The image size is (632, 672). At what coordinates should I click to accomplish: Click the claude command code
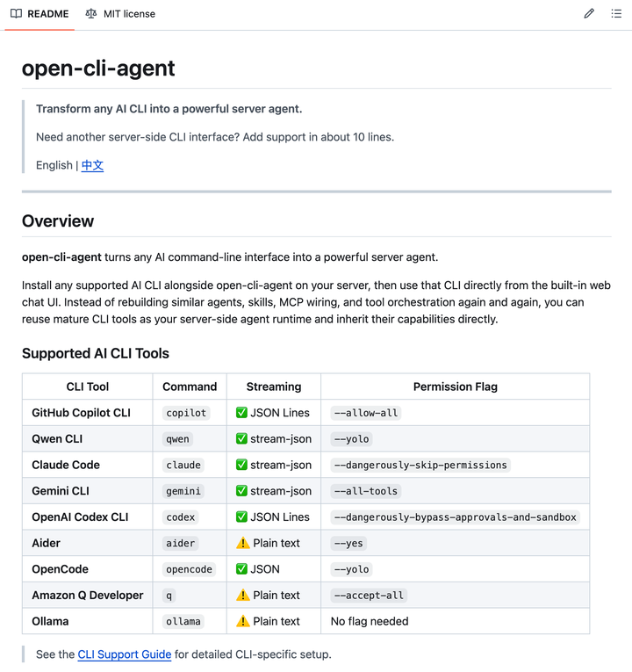click(183, 465)
